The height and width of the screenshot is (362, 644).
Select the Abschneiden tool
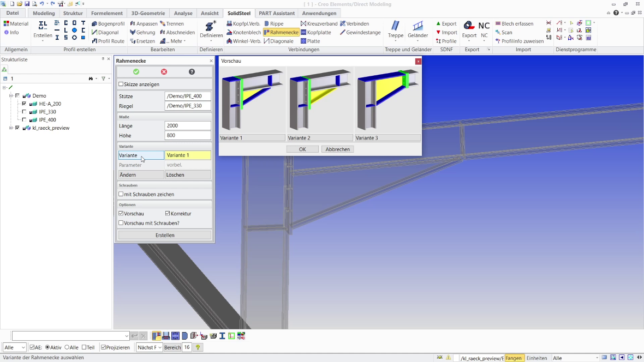177,32
